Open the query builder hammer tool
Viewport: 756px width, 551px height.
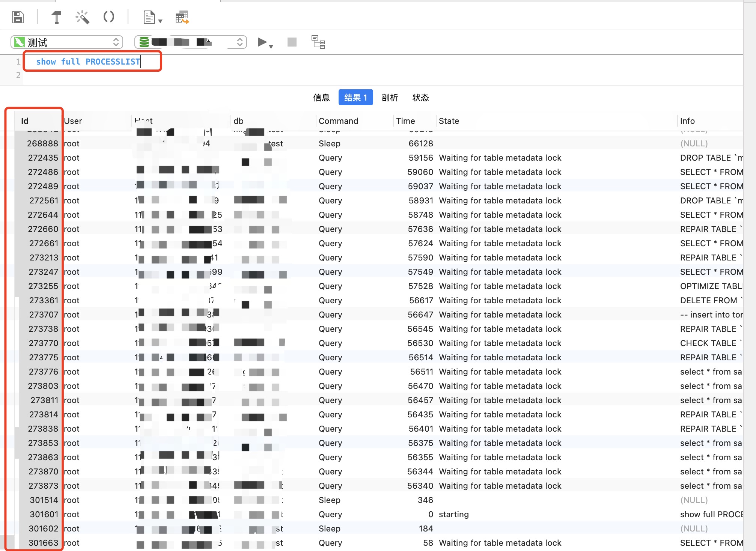56,17
